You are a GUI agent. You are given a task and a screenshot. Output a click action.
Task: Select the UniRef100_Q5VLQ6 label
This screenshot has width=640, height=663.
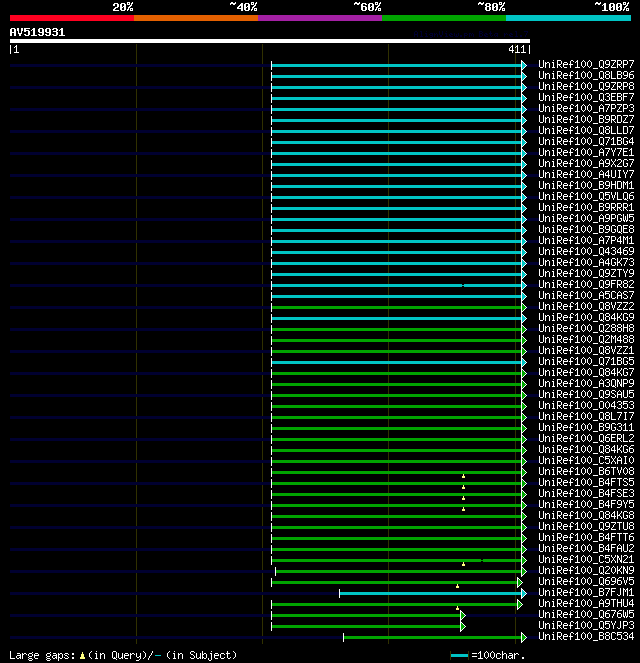click(x=586, y=196)
